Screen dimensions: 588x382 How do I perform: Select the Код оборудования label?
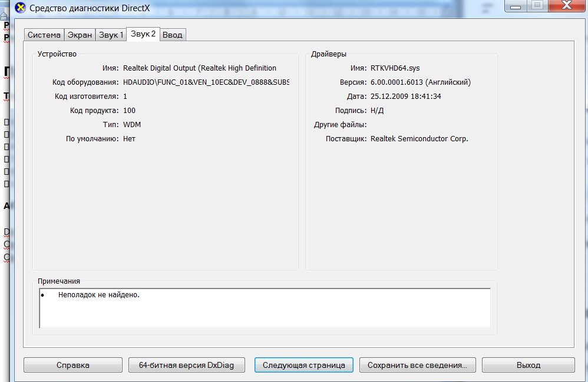click(85, 82)
